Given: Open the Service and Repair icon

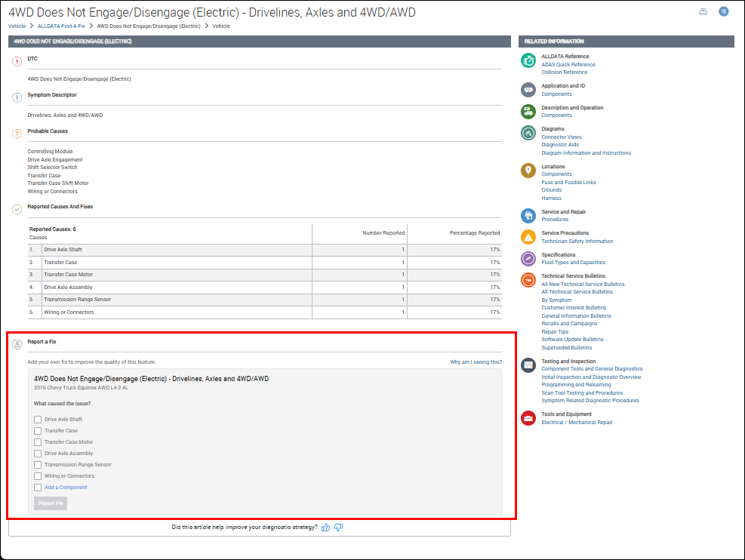Looking at the screenshot, I should (x=528, y=216).
